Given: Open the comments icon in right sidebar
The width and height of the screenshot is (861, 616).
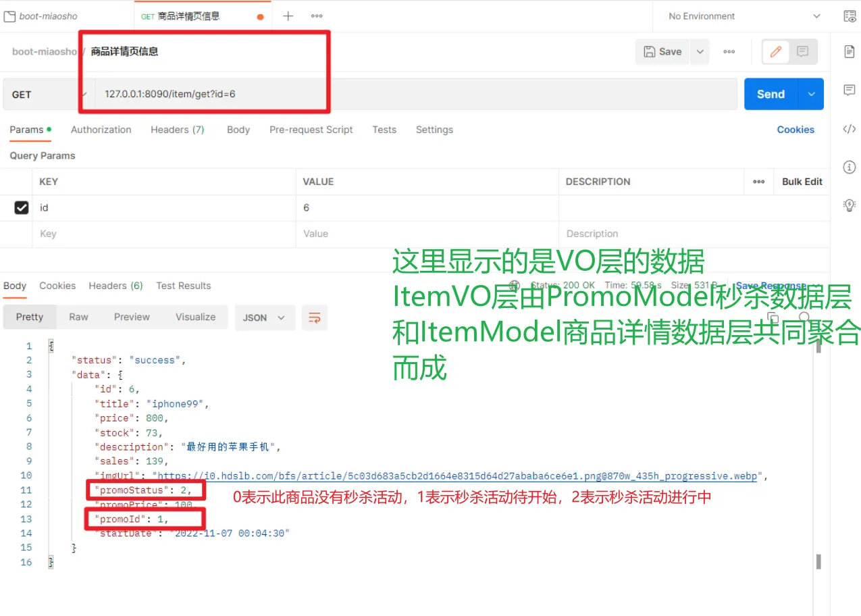Looking at the screenshot, I should coord(850,91).
